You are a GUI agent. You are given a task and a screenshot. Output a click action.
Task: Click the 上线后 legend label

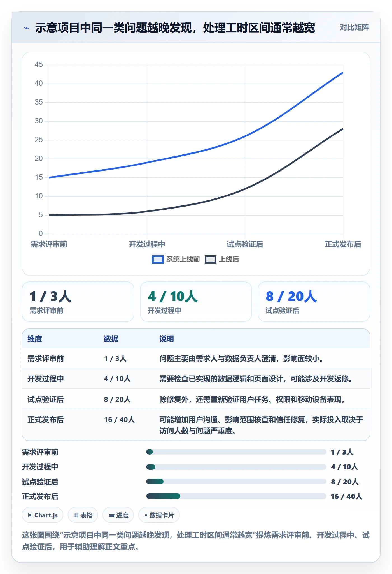229,260
